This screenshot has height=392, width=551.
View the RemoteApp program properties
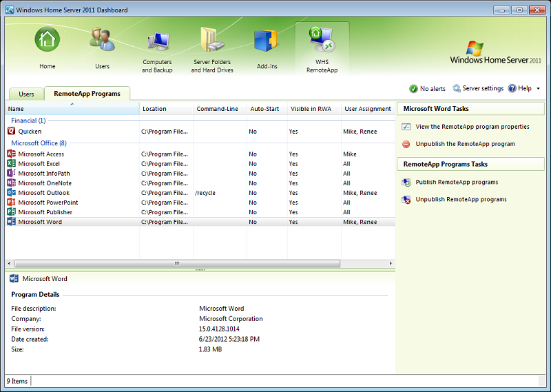tap(472, 127)
